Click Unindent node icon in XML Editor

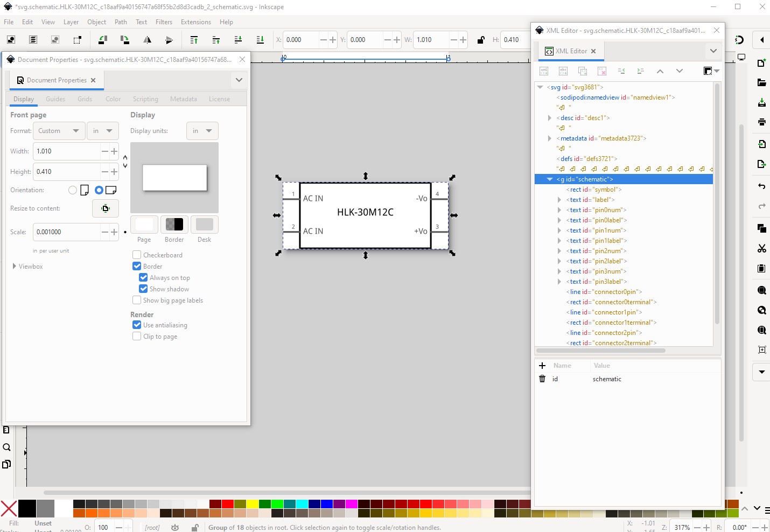[621, 71]
